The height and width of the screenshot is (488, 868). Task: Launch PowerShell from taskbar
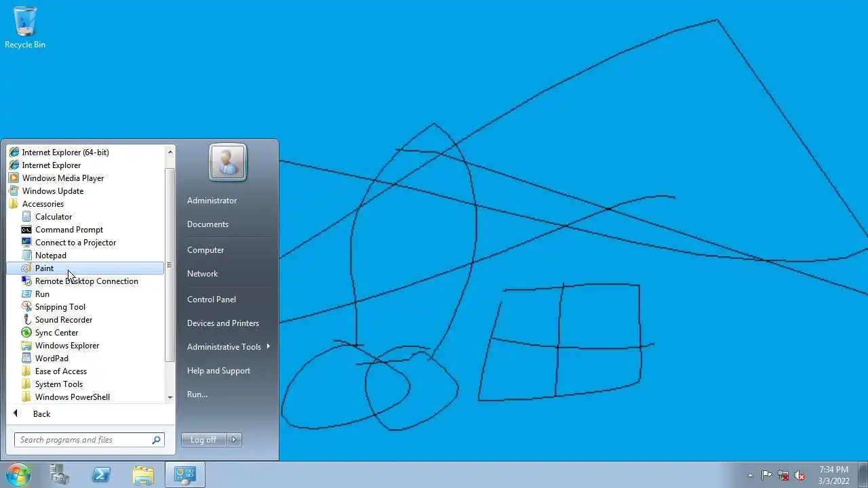tap(102, 474)
